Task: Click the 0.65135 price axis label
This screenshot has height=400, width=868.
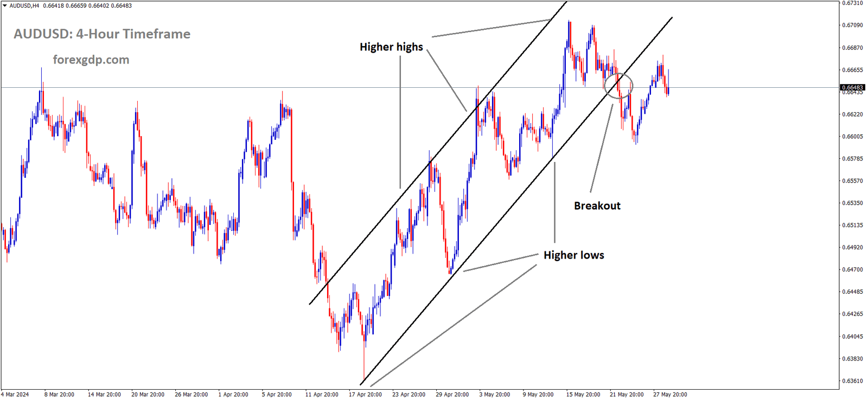Action: point(852,225)
